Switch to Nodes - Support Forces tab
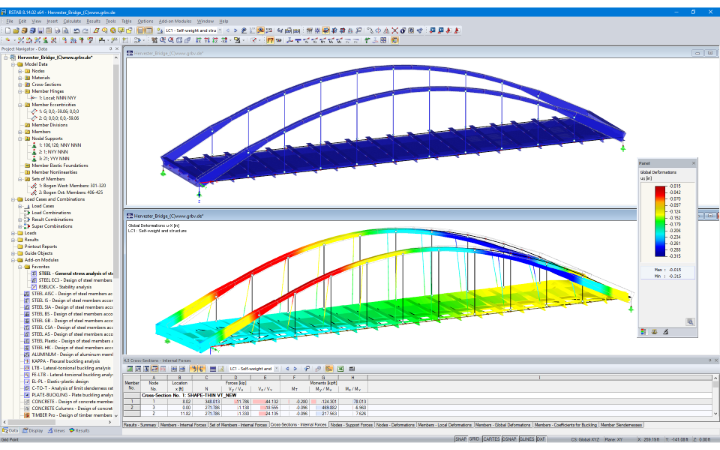720x450 pixels. 351,425
